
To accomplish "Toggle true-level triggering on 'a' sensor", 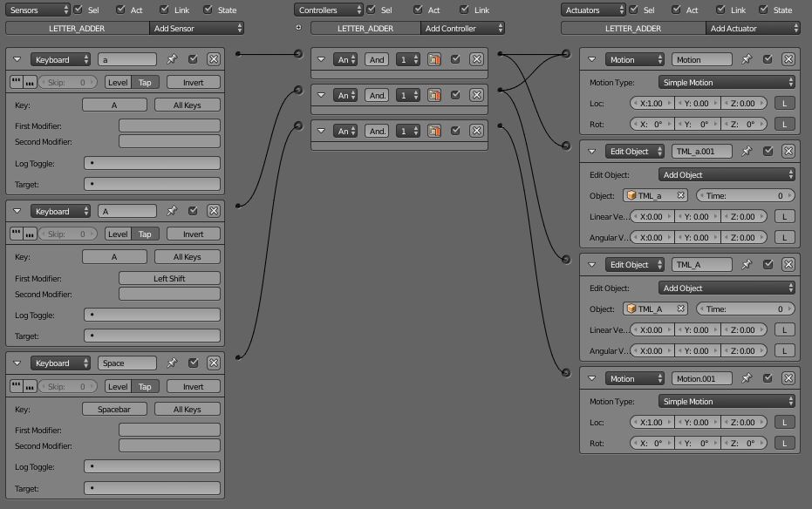I will pyautogui.click(x=16, y=82).
